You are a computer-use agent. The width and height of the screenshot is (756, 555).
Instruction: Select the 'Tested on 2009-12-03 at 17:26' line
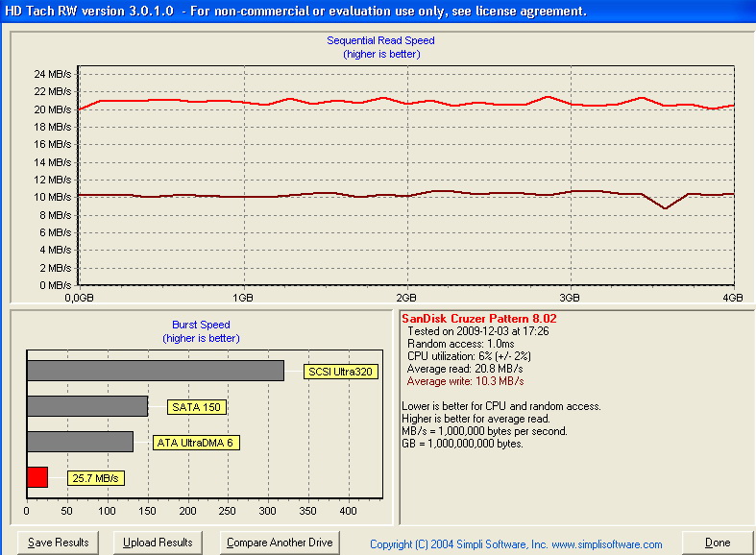pyautogui.click(x=477, y=331)
